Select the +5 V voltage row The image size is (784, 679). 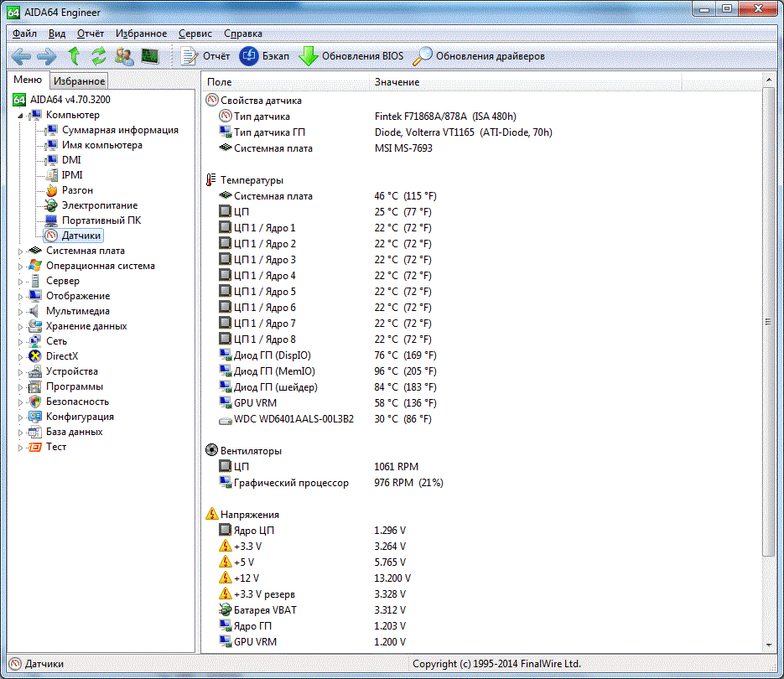click(482, 562)
